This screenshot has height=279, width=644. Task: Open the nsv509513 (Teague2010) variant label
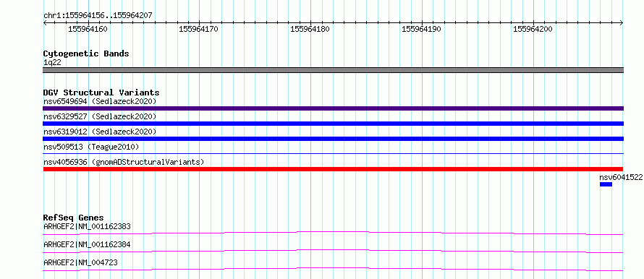[x=91, y=147]
